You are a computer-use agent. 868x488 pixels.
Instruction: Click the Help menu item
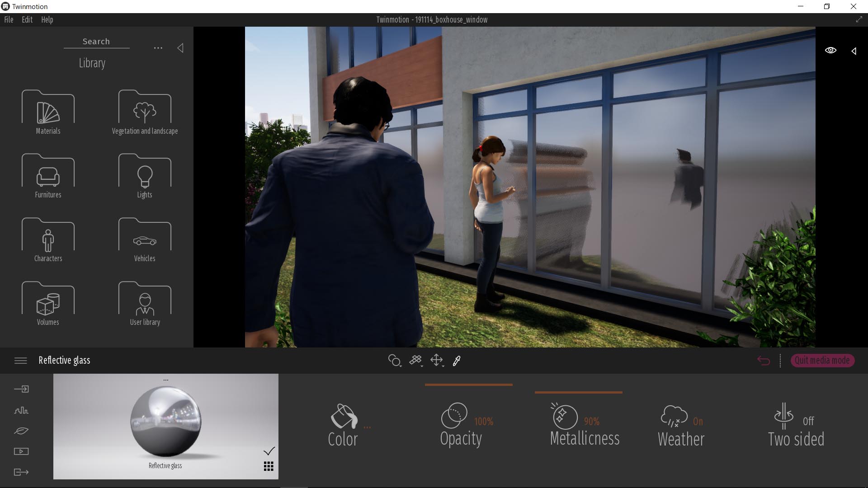point(47,19)
